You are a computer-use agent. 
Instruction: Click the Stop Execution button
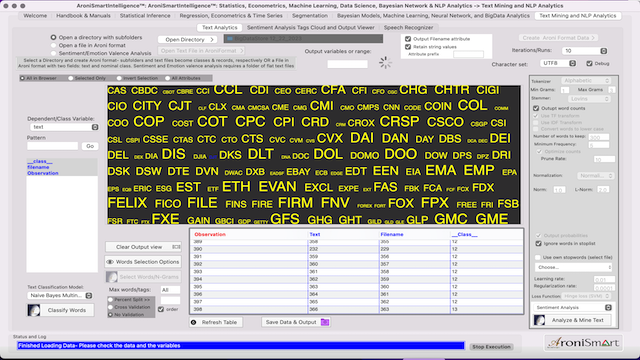point(491,347)
